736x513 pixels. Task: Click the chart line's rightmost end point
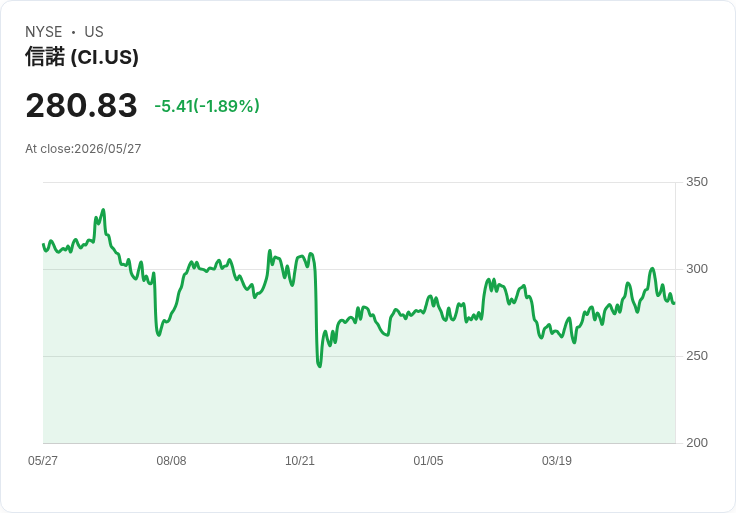point(674,303)
